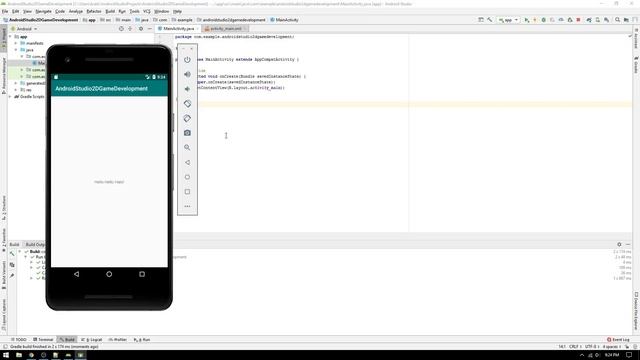Click the red Stop toolbar icon
Screen dimensions: 640x360
tap(578, 20)
